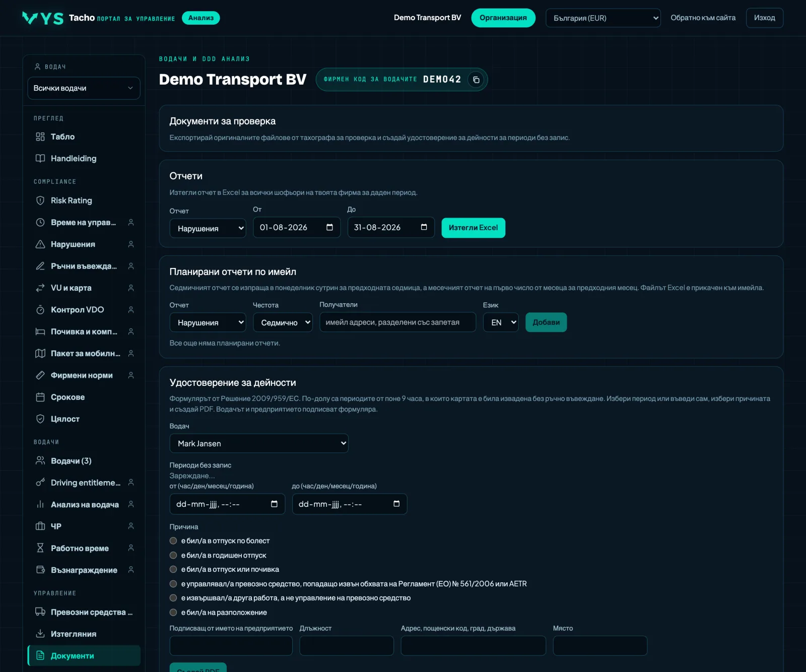This screenshot has width=806, height=672.
Task: Open calendar picker for 31-08-2026 date
Action: pos(424,227)
